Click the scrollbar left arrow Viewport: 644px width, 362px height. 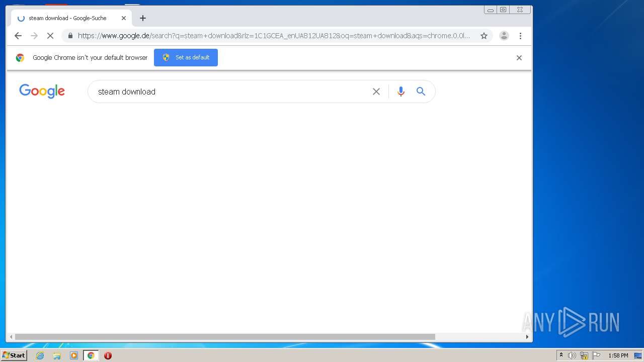coord(11,337)
